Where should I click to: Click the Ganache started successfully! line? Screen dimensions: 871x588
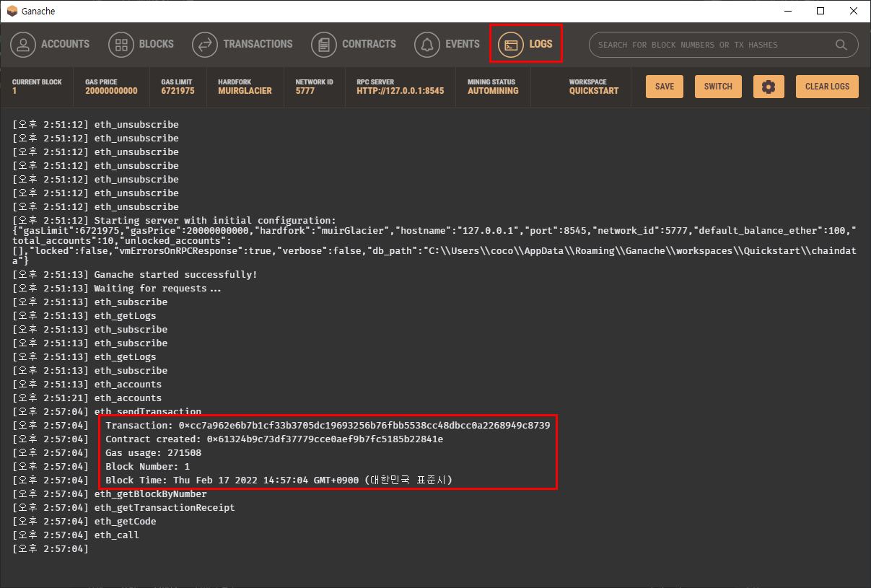click(x=176, y=275)
